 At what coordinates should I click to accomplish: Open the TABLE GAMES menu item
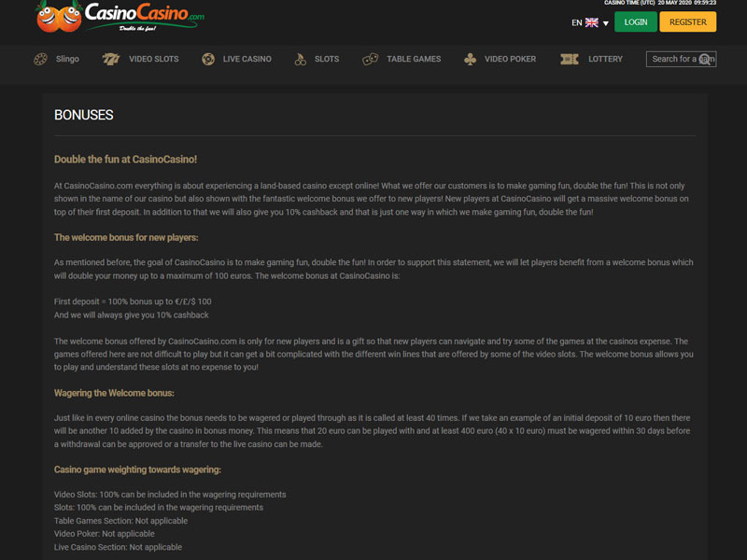click(414, 59)
